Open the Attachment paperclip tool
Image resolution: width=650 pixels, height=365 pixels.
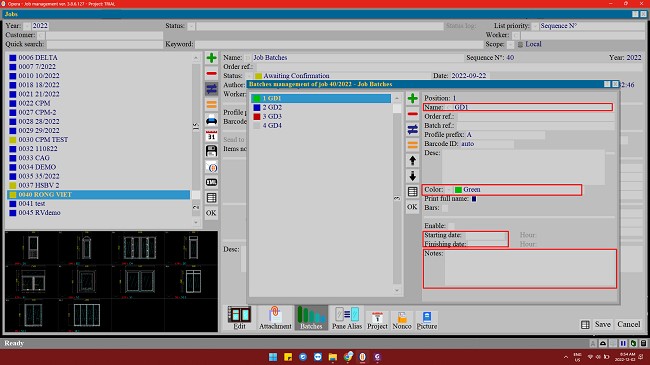275,318
